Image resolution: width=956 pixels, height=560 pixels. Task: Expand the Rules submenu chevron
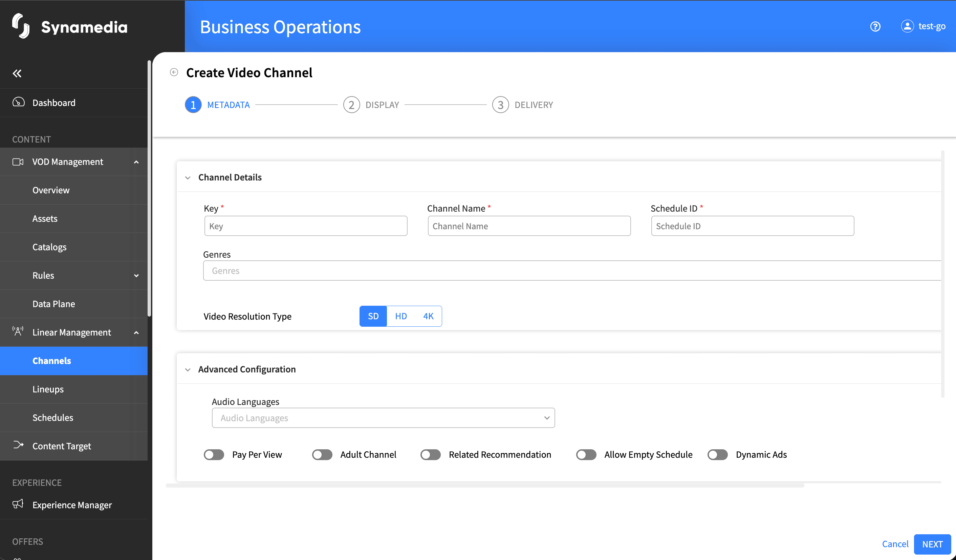point(136,276)
